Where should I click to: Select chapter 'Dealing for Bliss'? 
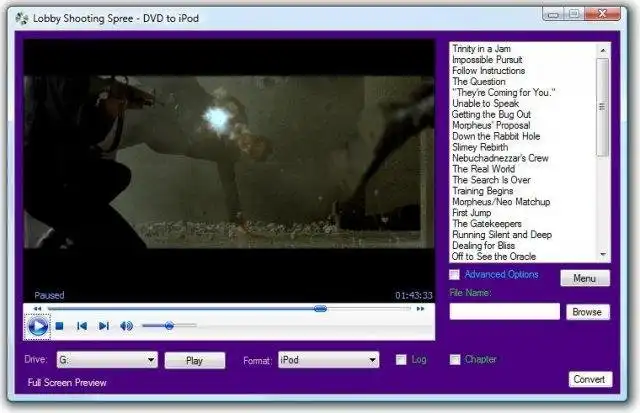pos(484,246)
